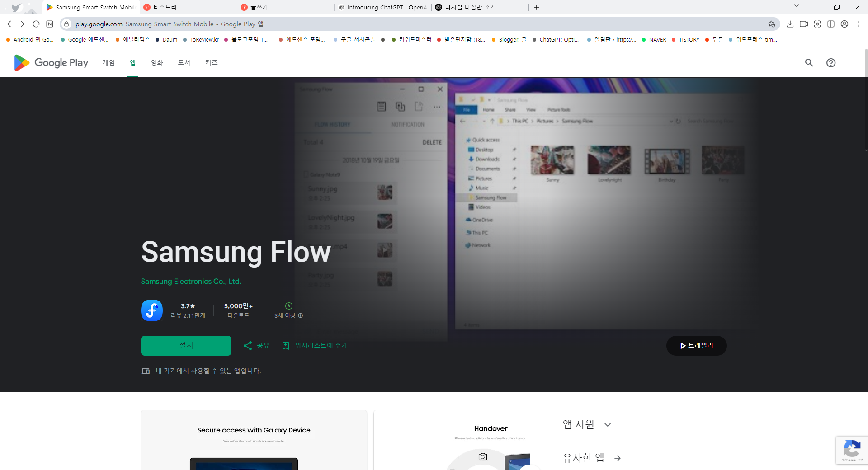Click the Naver icon next to the address bar
The image size is (868, 470).
click(x=50, y=24)
